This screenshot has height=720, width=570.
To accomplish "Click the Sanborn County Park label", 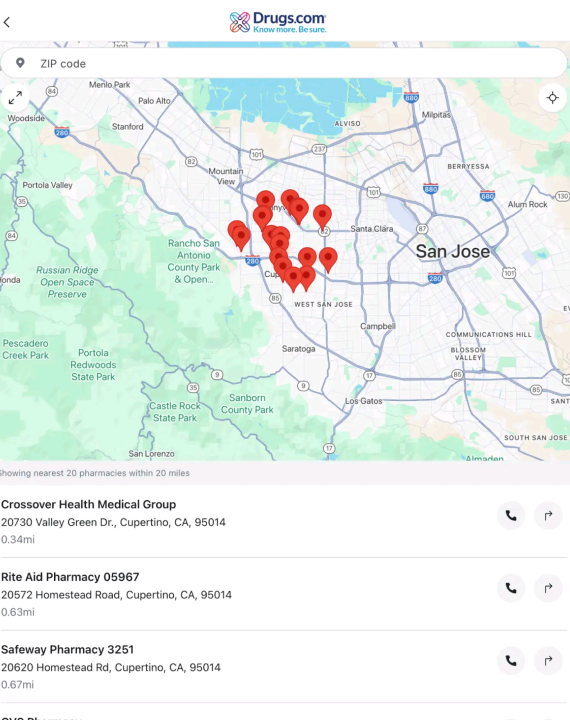I will 247,404.
